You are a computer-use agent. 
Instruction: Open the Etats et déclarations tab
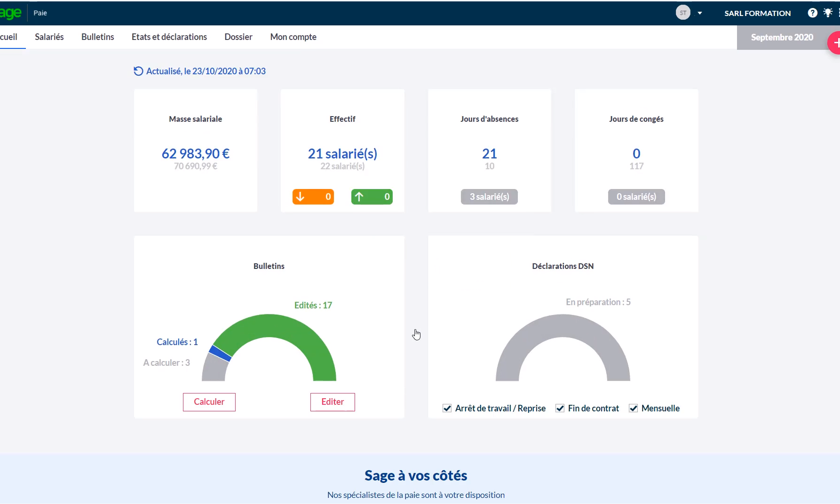tap(169, 37)
